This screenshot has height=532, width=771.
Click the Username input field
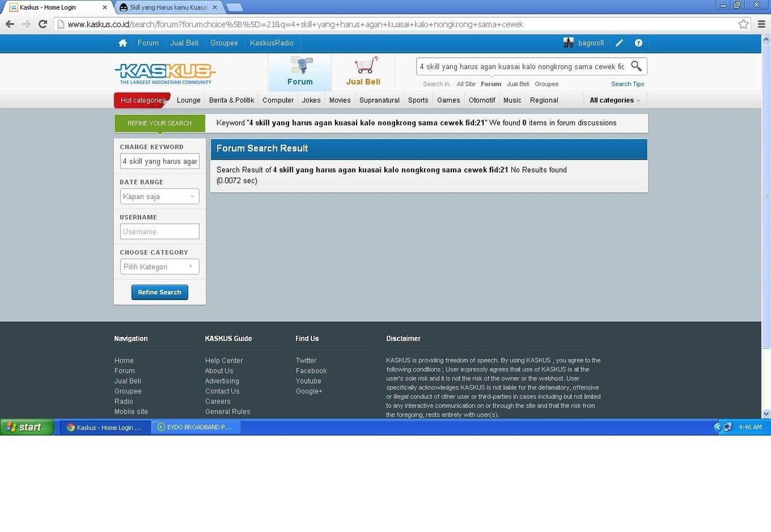(x=160, y=231)
